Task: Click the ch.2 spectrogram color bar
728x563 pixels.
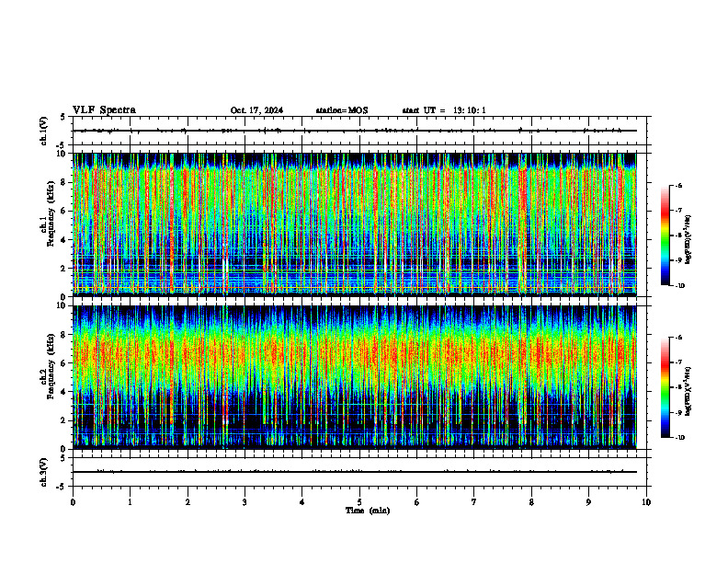Action: (x=665, y=387)
